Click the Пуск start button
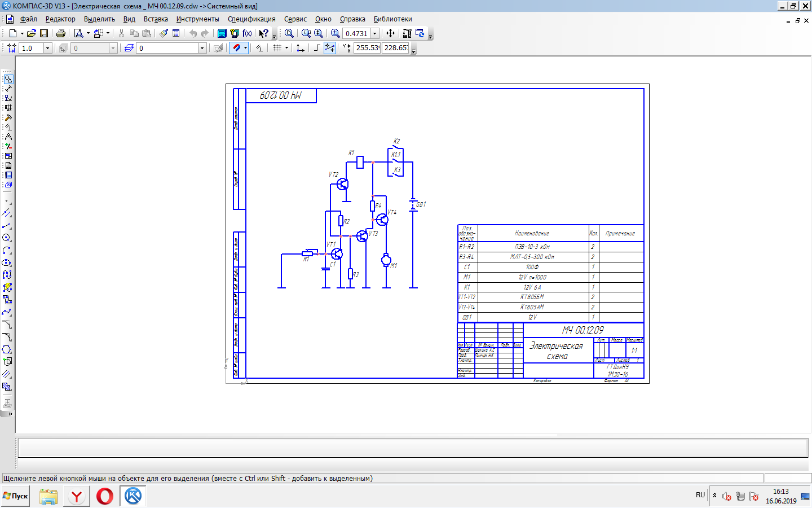 pyautogui.click(x=15, y=496)
